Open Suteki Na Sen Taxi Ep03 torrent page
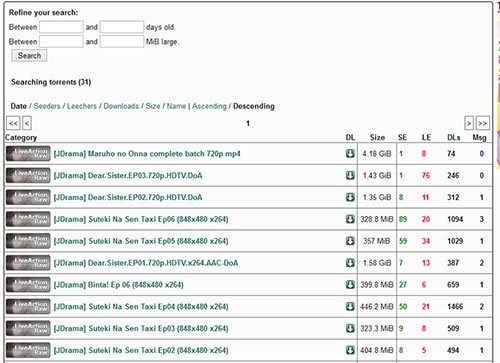The width and height of the screenshot is (500, 363). [x=141, y=328]
